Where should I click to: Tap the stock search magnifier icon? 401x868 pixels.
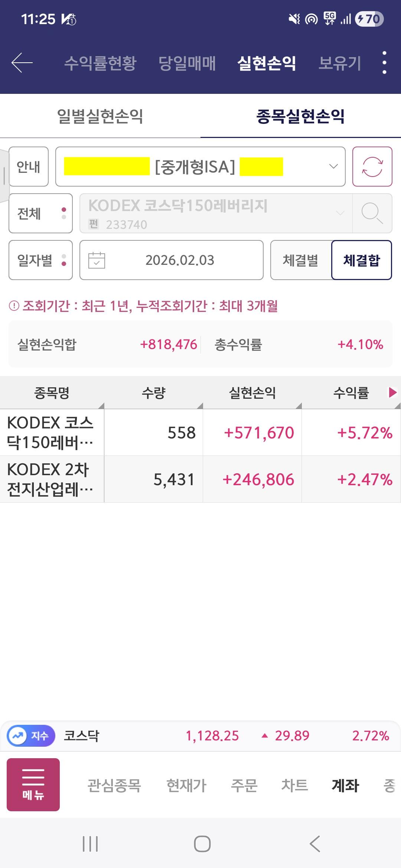[372, 213]
